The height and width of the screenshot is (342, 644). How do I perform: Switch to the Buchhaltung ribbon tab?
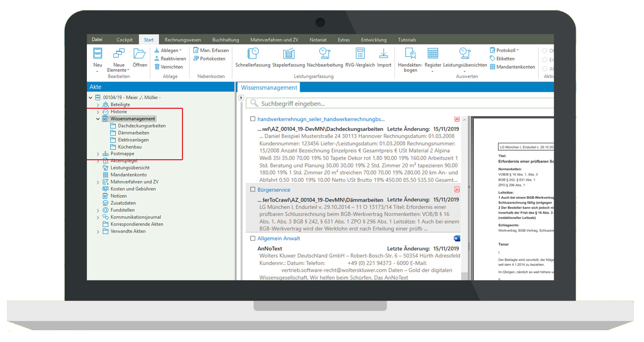[225, 40]
